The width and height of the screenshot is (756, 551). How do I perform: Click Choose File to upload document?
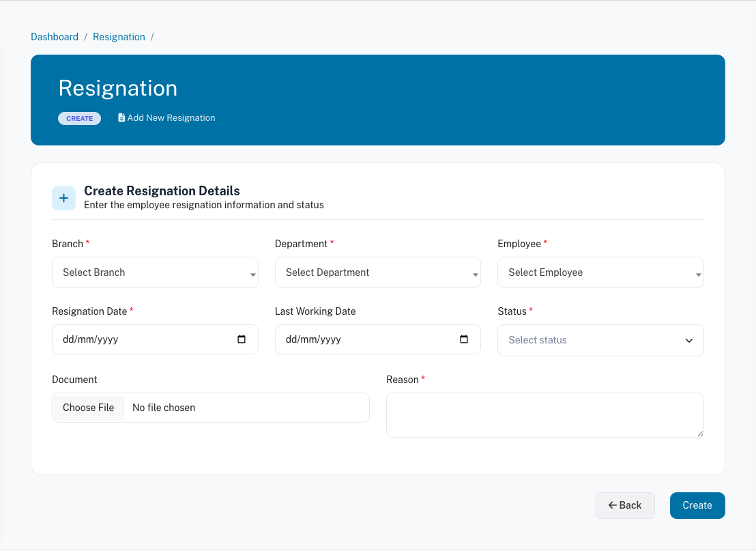tap(88, 408)
